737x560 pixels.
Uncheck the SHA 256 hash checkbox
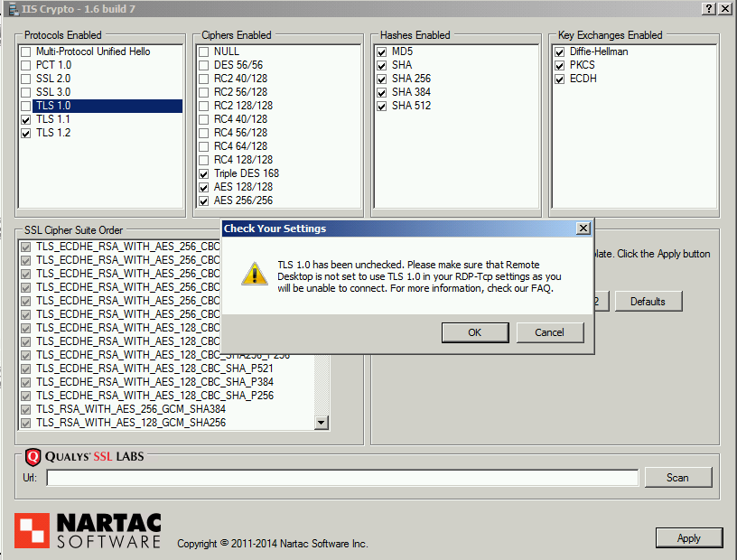point(382,79)
